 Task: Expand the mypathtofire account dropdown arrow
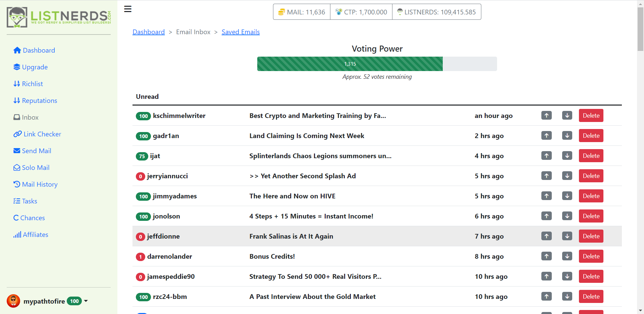(86, 301)
